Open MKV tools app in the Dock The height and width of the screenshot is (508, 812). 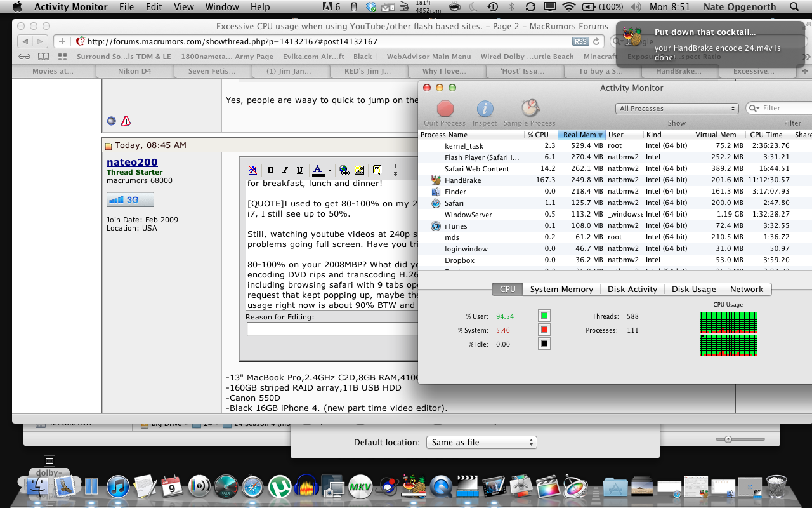360,487
